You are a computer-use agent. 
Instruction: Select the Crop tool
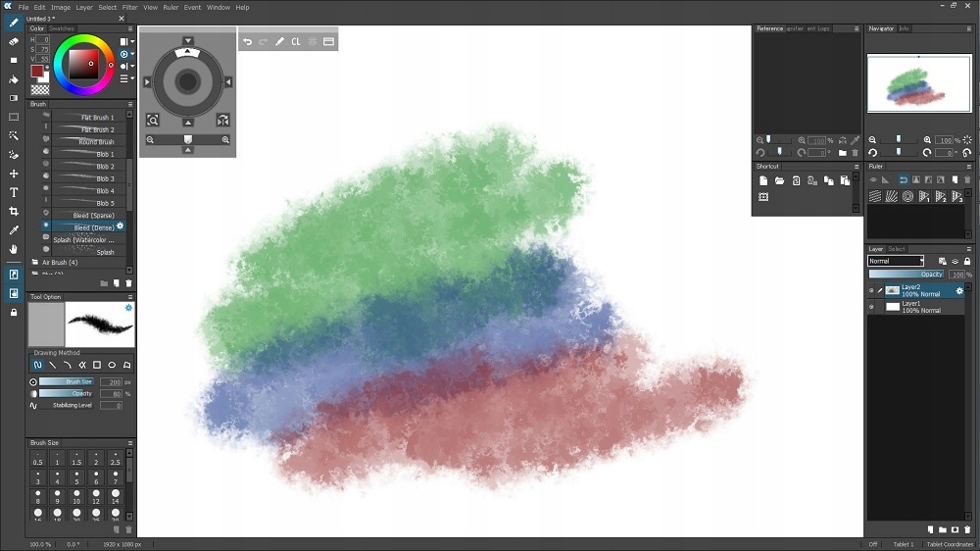[13, 212]
